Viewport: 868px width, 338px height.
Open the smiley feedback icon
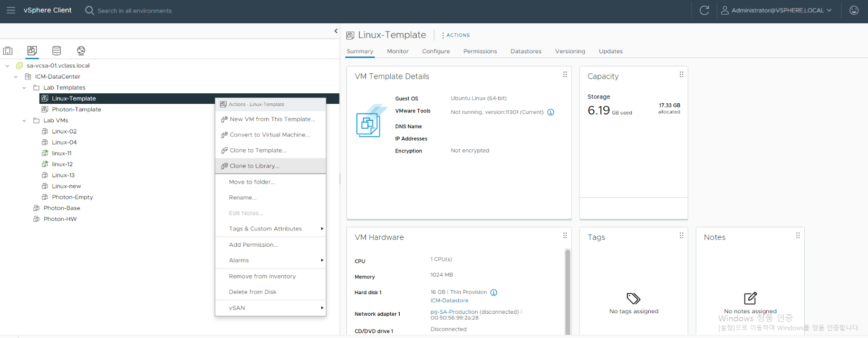(x=854, y=11)
